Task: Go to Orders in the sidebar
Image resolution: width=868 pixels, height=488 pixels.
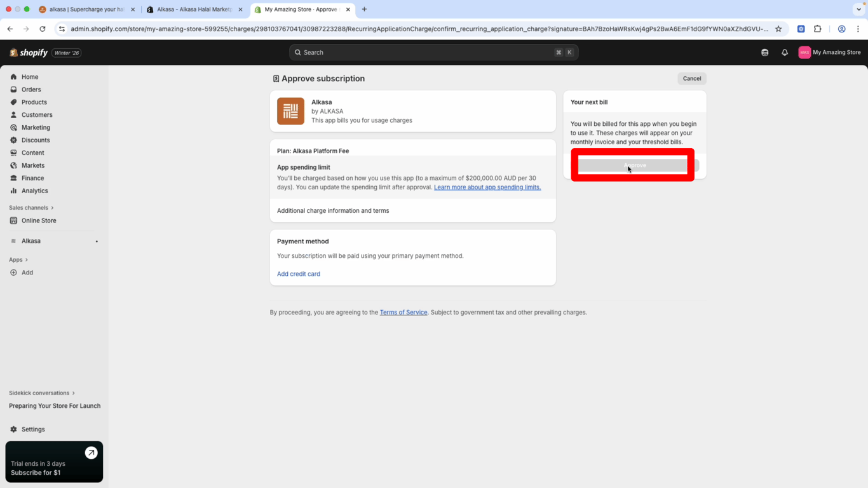Action: [x=31, y=90]
